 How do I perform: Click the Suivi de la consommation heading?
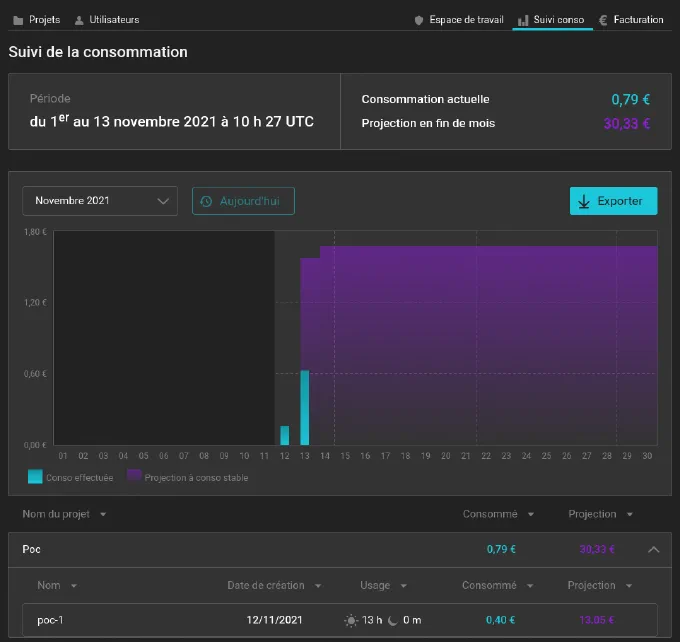98,52
